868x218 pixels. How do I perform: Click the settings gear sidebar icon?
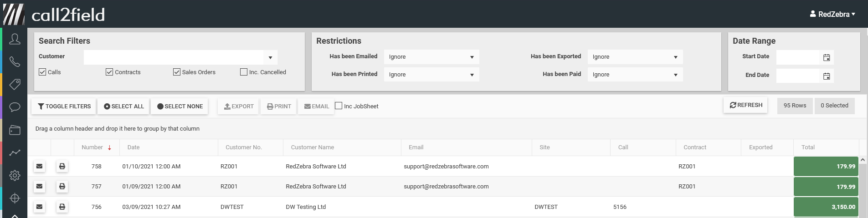(x=15, y=175)
